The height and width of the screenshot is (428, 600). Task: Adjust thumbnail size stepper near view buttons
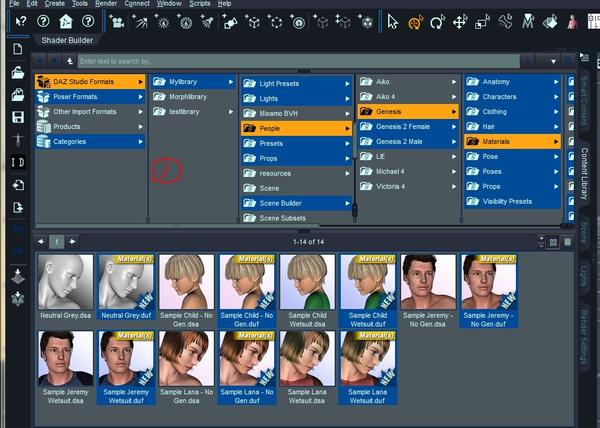click(x=541, y=242)
